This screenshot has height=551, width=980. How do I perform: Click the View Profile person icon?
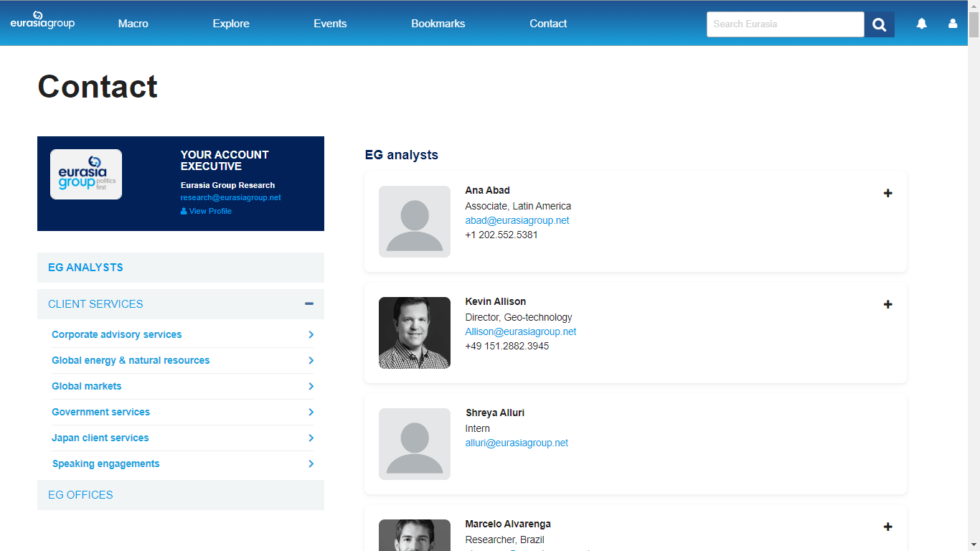[x=182, y=210]
